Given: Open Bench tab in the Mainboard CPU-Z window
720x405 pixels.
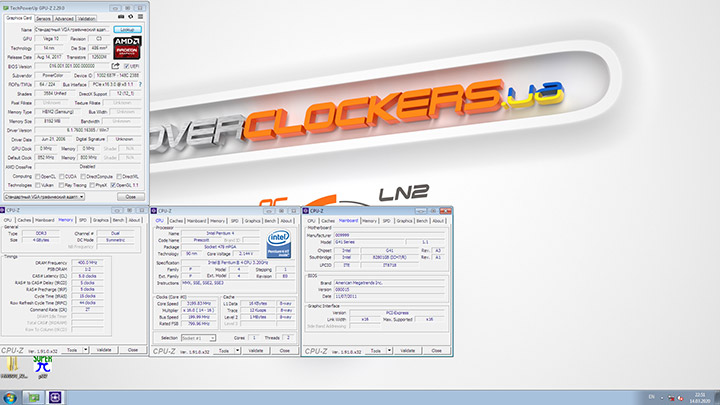Looking at the screenshot, I should [x=422, y=221].
